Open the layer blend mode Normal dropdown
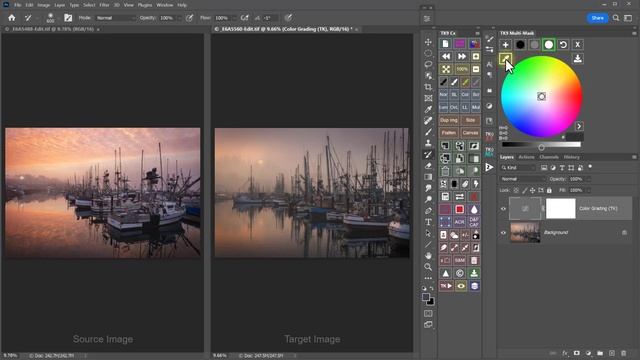Screen dimensions: 640x360 pyautogui.click(x=523, y=179)
